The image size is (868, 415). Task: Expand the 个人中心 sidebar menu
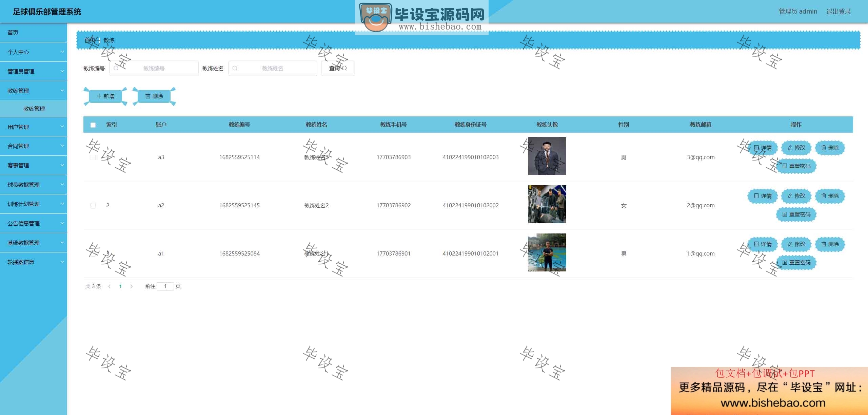point(34,52)
